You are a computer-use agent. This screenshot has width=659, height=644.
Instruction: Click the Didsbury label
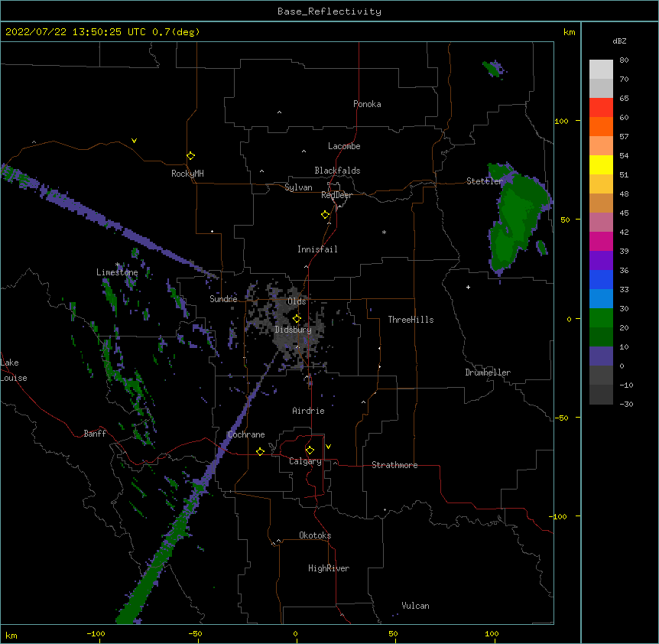(x=293, y=330)
